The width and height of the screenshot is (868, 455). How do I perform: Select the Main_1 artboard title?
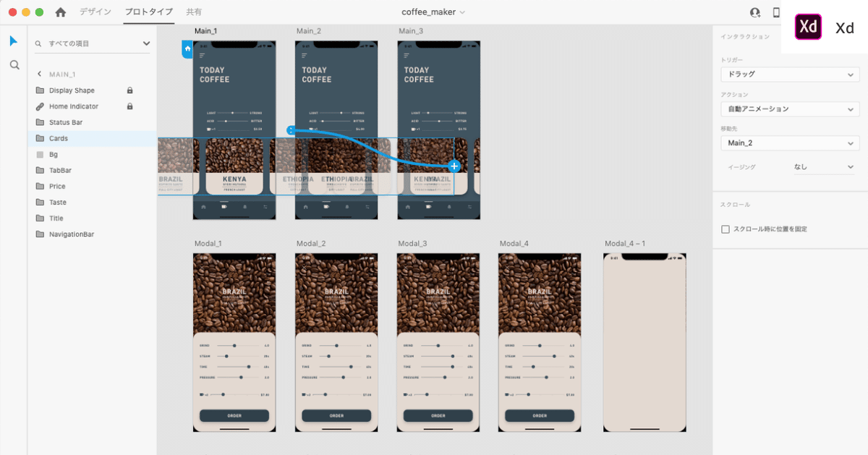tap(205, 31)
